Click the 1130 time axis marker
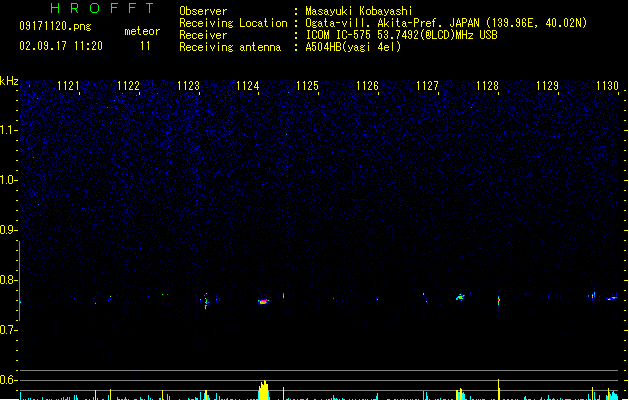 [x=607, y=86]
